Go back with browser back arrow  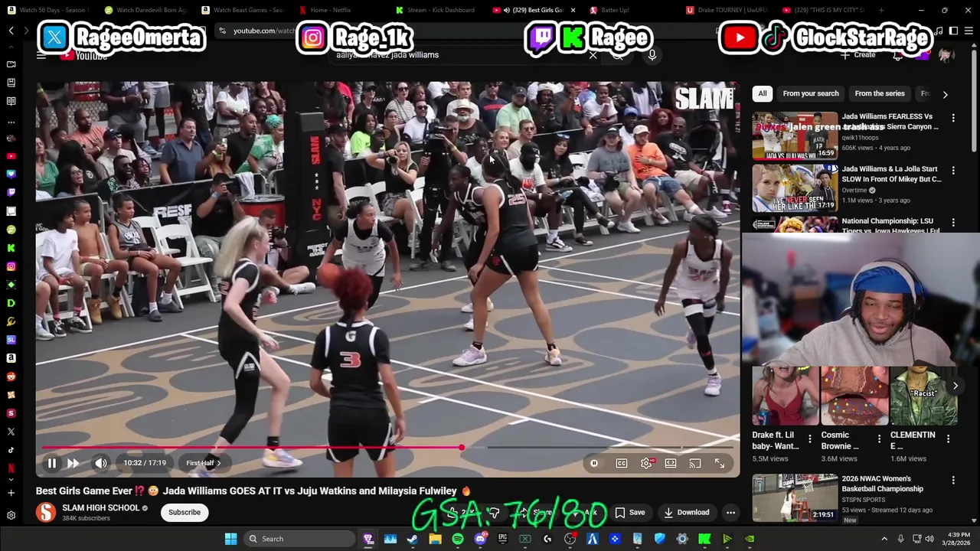[11, 31]
